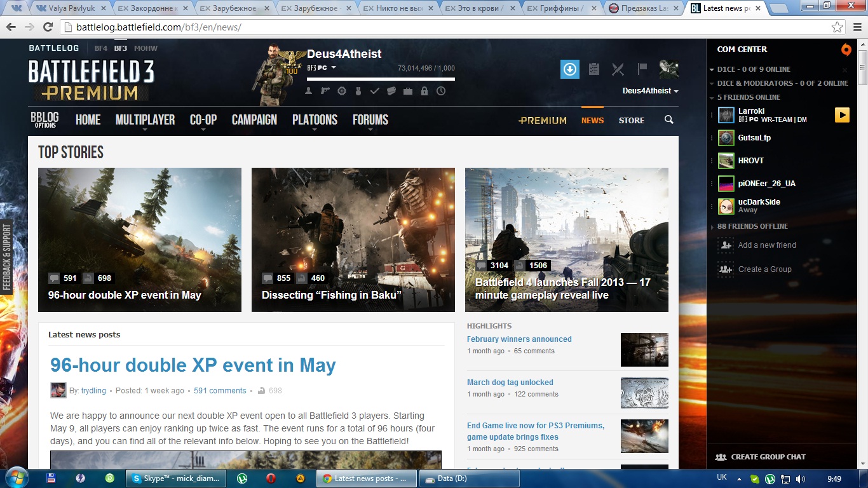The height and width of the screenshot is (488, 868).
Task: Open the Skype taskbar window button
Action: pyautogui.click(x=177, y=478)
